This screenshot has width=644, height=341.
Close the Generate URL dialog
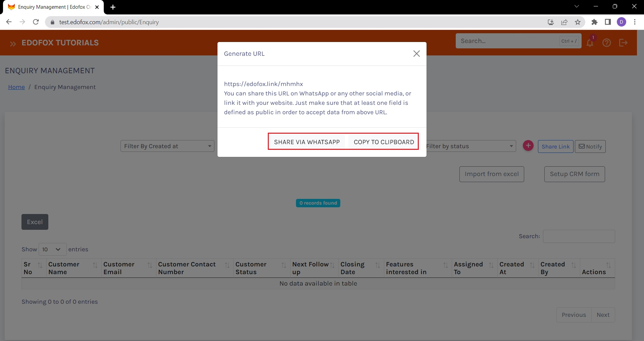click(x=416, y=54)
